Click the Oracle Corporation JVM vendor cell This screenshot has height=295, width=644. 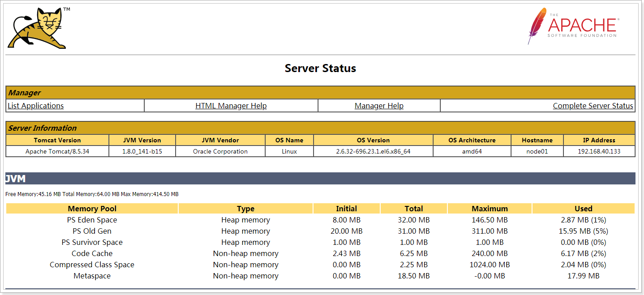(220, 151)
